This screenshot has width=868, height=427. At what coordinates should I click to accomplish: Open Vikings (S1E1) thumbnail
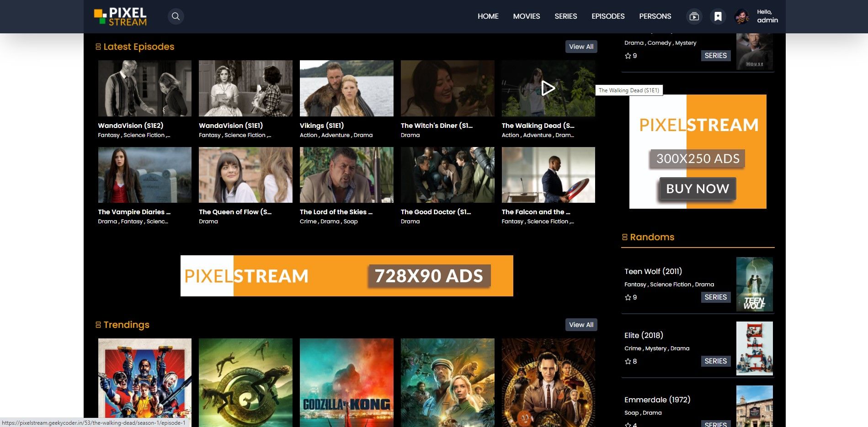coord(346,88)
